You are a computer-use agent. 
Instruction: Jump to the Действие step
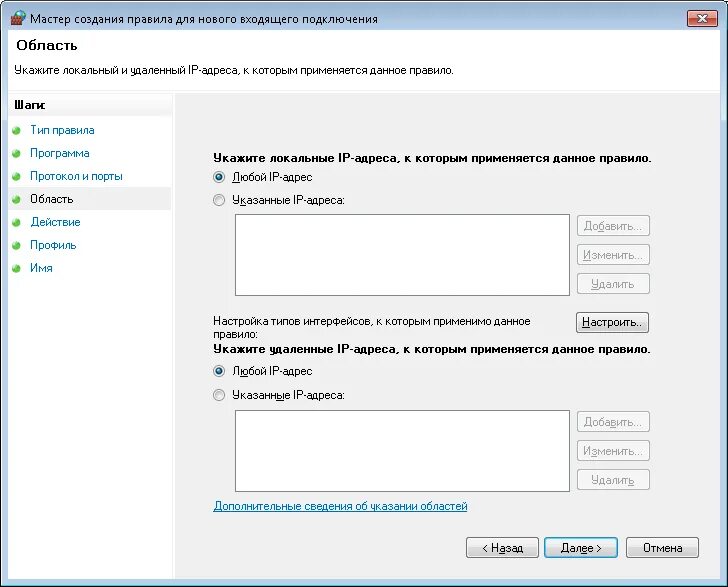(55, 222)
